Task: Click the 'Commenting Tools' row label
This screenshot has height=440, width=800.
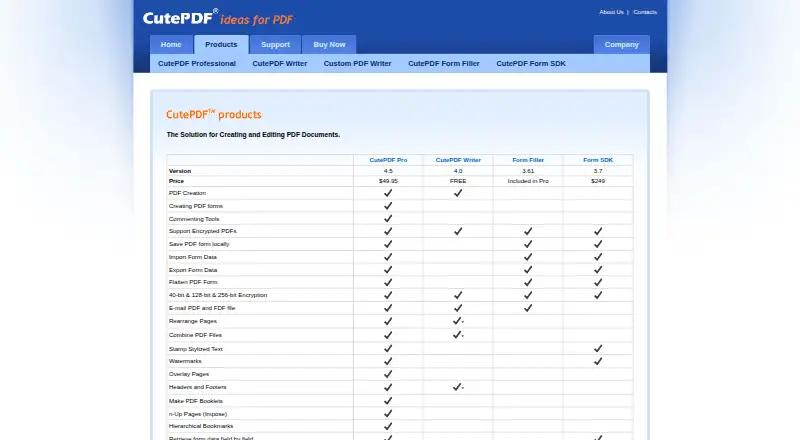Action: (x=194, y=218)
